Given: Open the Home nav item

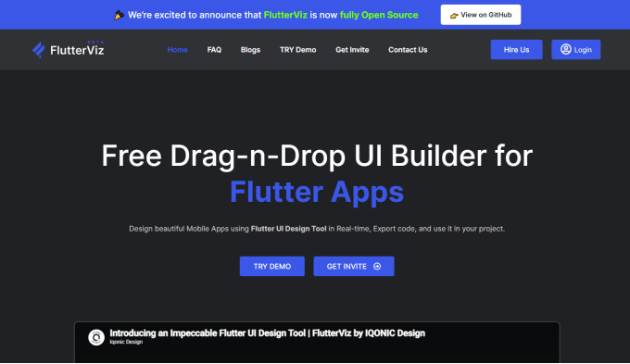Looking at the screenshot, I should coord(177,50).
